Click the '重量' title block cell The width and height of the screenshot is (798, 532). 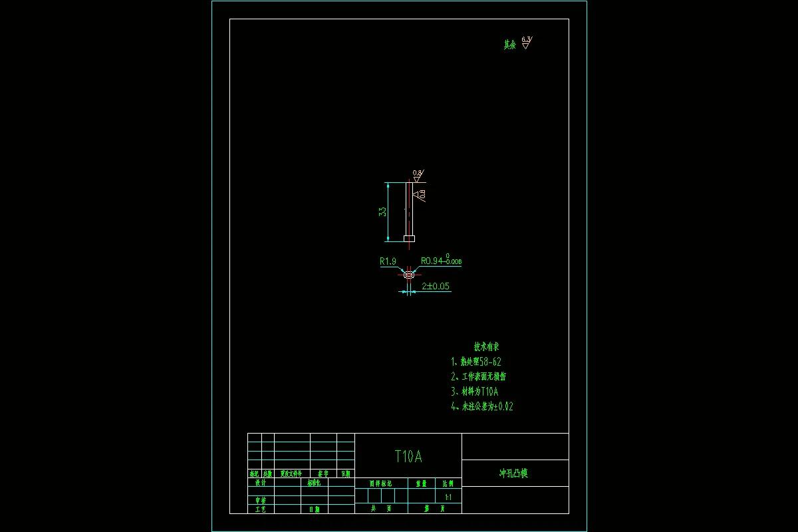421,483
